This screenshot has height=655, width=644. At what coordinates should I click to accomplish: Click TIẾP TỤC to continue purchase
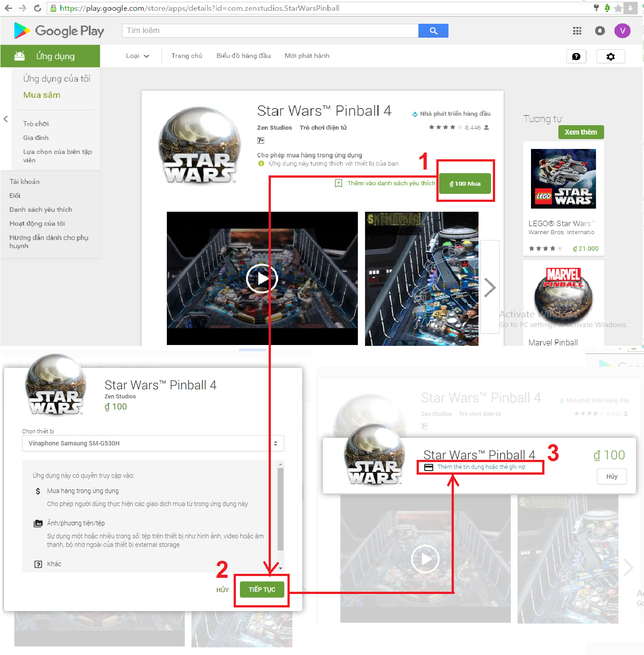click(x=262, y=589)
